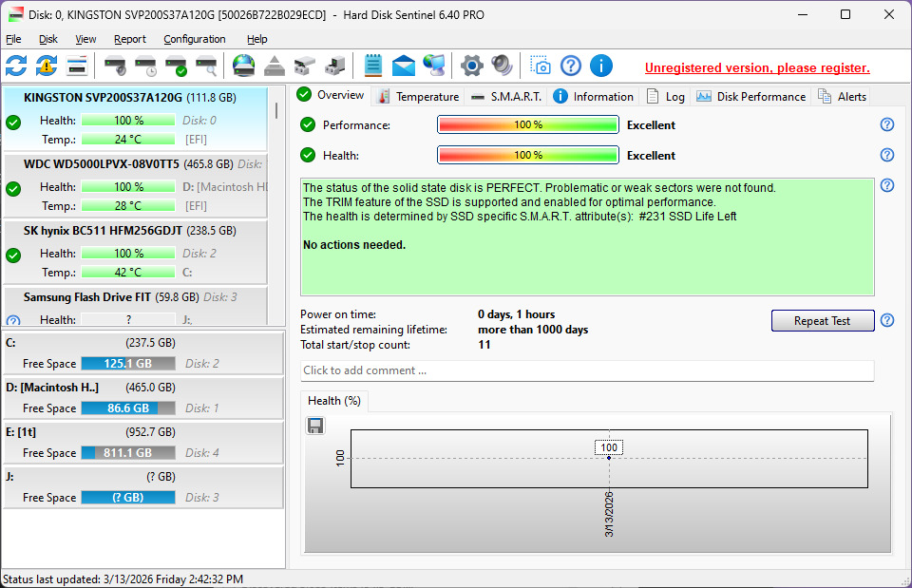Click the Unregistered version register link
912x588 pixels.
[x=757, y=68]
